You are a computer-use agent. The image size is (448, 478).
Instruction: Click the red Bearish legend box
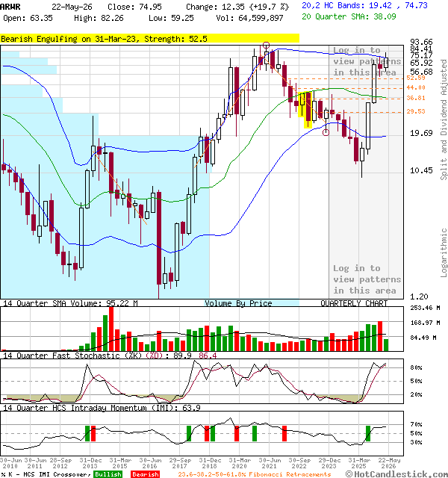click(x=145, y=474)
